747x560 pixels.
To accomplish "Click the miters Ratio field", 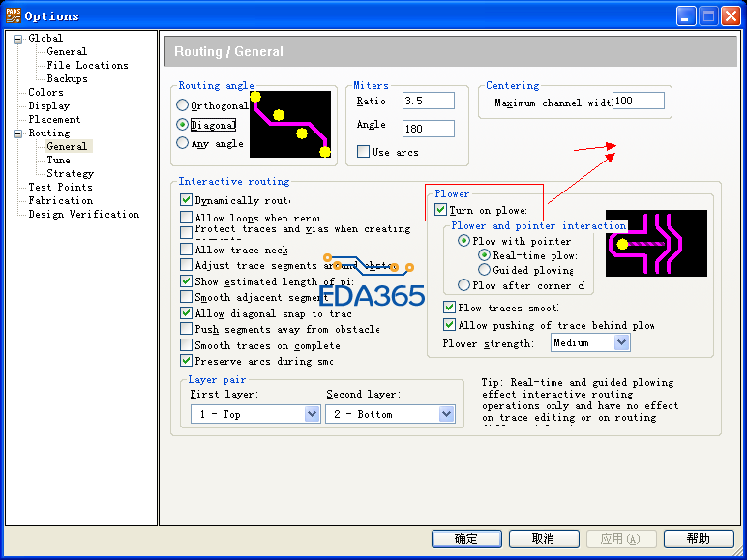I will (x=429, y=101).
